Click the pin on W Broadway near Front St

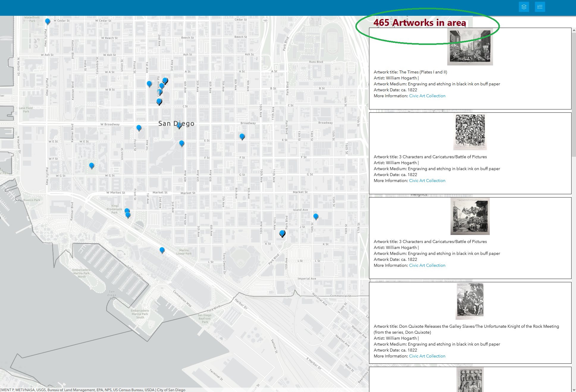(x=139, y=128)
